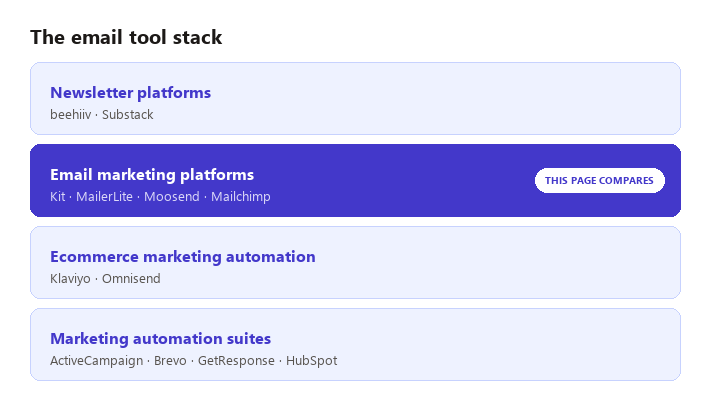Click the THIS PAGE COMPARES badge
This screenshot has height=400, width=710.
point(600,181)
